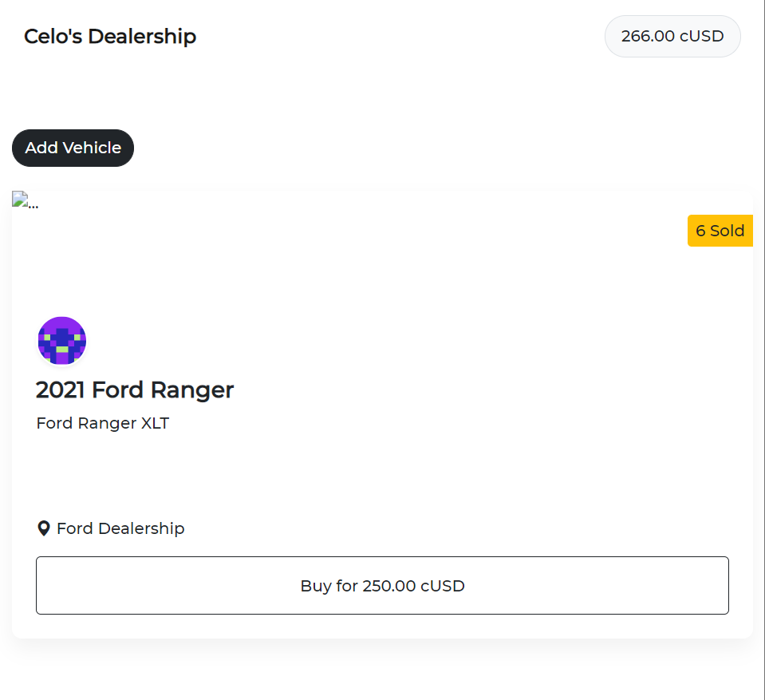Click the 2021 Ford Ranger title link
Image resolution: width=765 pixels, height=700 pixels.
[x=134, y=390]
